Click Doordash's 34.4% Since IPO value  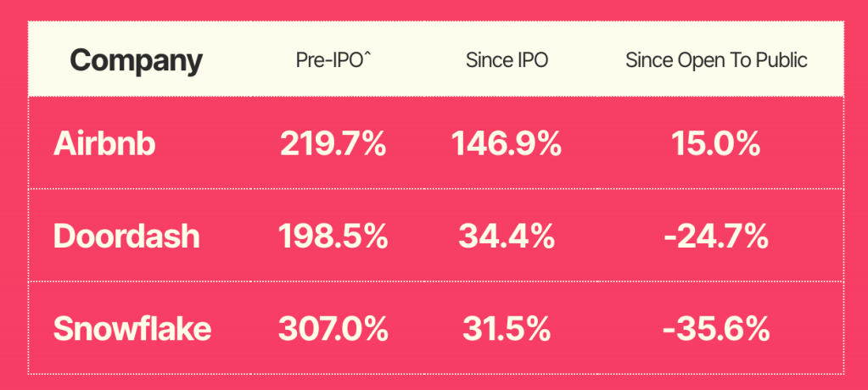click(507, 237)
